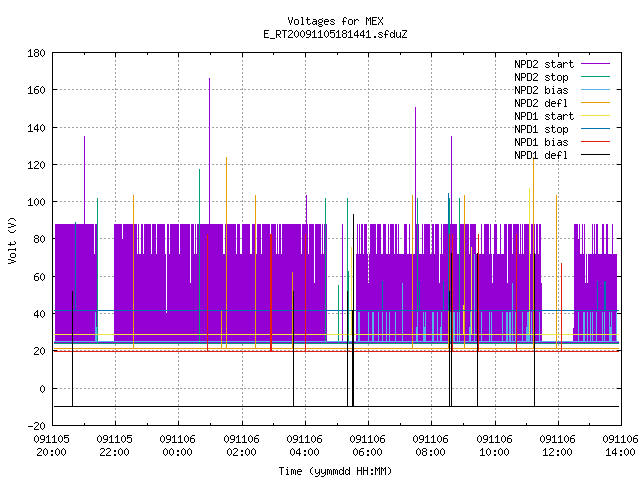Click the y-axis tick value 20
Image resolution: width=640 pixels, height=480 pixels.
(39, 351)
